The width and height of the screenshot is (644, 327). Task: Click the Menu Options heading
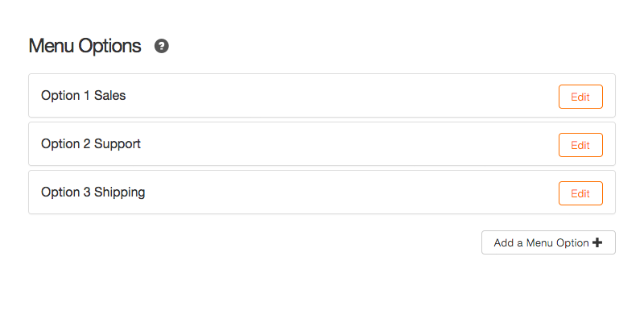click(x=85, y=46)
